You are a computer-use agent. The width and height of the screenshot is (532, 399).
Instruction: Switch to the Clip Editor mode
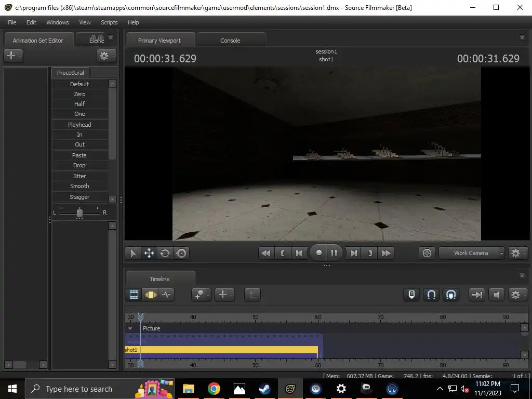pyautogui.click(x=134, y=295)
